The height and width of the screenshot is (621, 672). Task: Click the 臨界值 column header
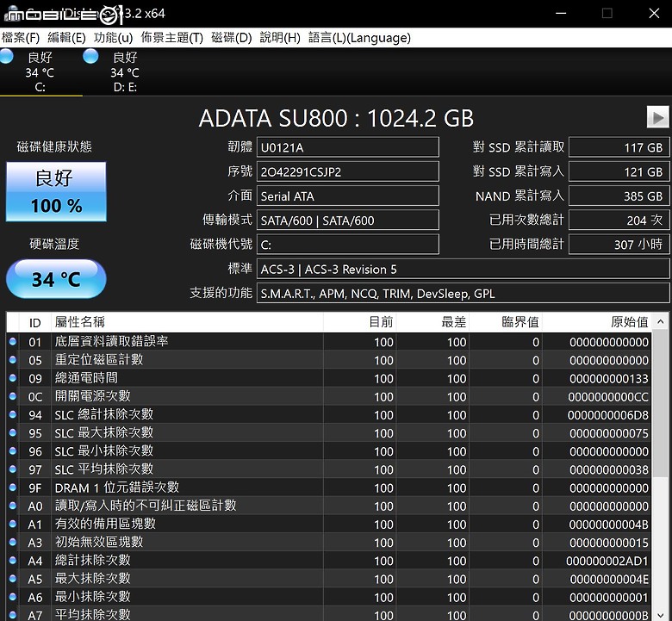[x=506, y=322]
